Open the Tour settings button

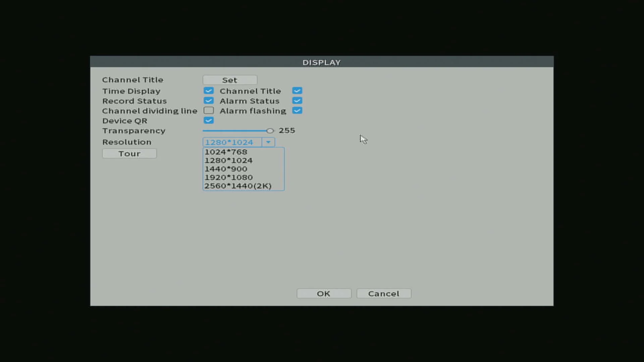tap(129, 154)
